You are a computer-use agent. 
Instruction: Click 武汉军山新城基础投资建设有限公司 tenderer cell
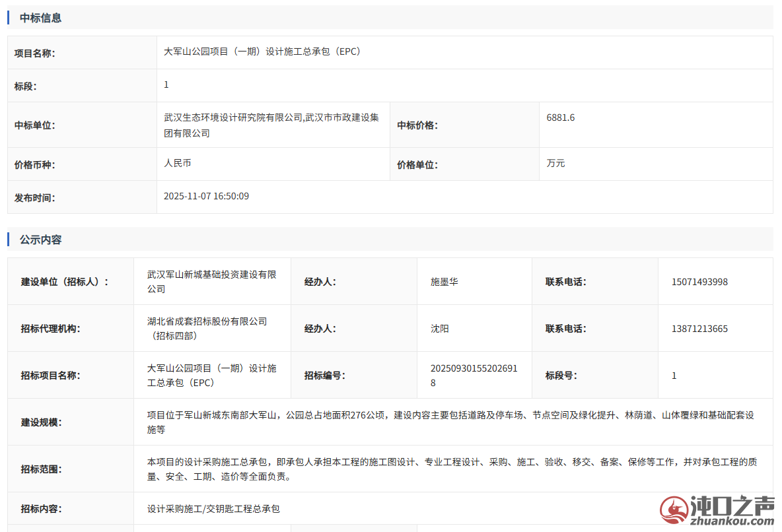[211, 282]
